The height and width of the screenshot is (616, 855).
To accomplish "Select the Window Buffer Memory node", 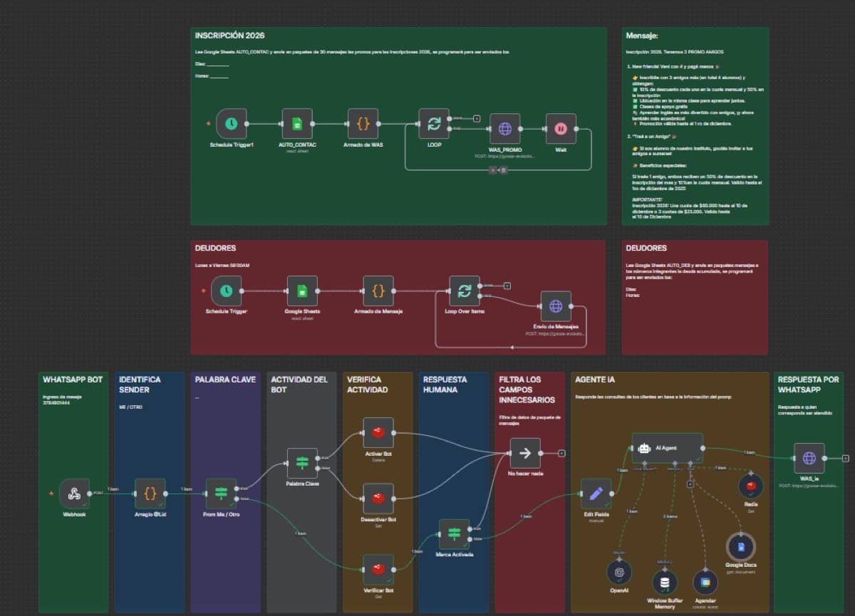I will [x=665, y=582].
